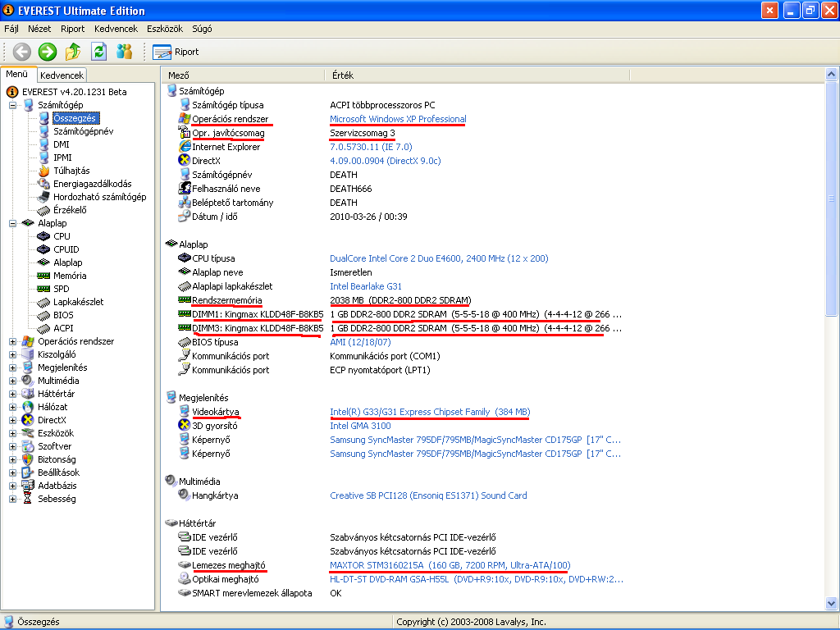
Task: Expand the Hálózat tree node
Action: click(12, 407)
